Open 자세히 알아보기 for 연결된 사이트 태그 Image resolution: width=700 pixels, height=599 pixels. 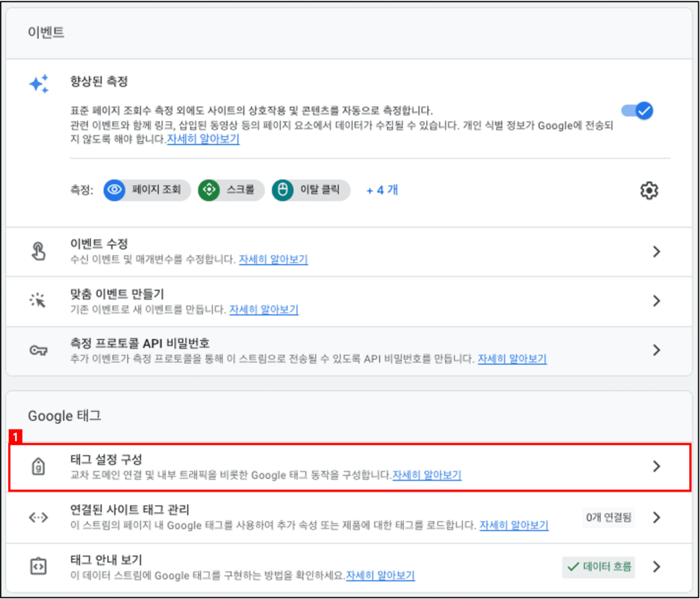(x=514, y=525)
